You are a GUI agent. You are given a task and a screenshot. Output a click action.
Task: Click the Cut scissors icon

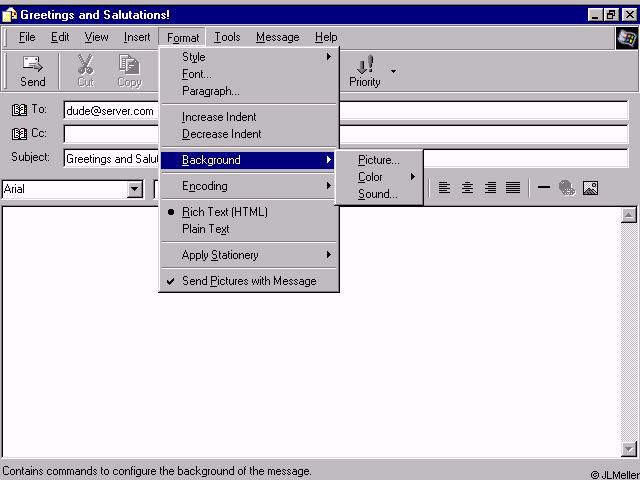pyautogui.click(x=86, y=64)
